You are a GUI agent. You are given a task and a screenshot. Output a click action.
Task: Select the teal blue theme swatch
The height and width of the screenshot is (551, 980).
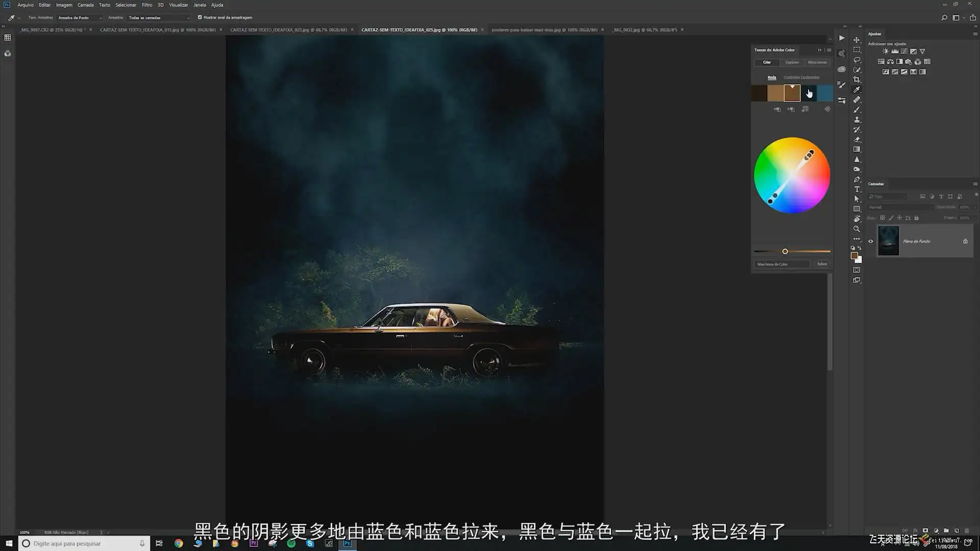pyautogui.click(x=825, y=93)
